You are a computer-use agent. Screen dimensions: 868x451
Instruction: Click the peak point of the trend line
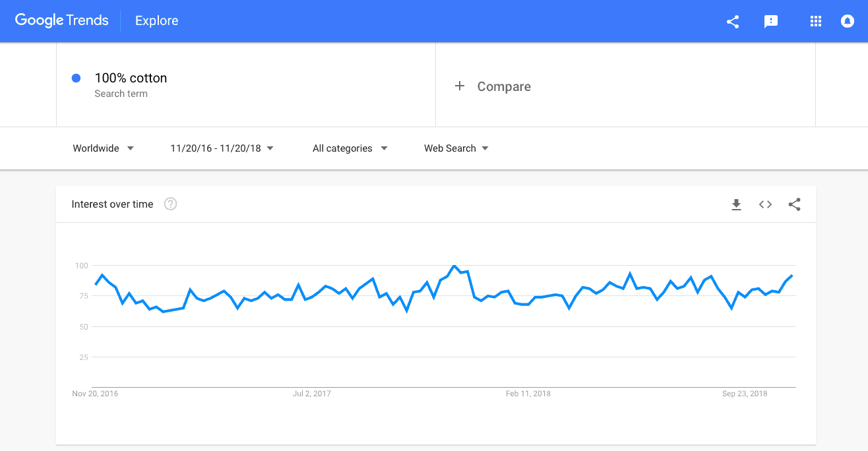[454, 266]
